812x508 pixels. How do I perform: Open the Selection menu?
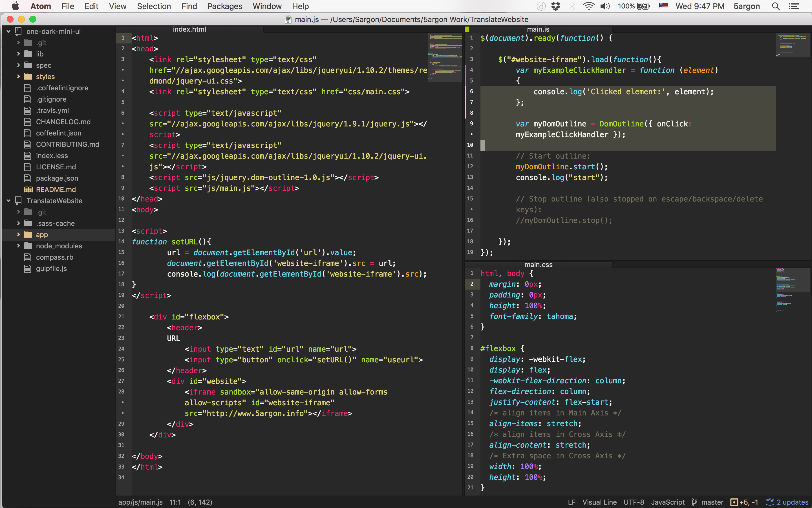154,6
